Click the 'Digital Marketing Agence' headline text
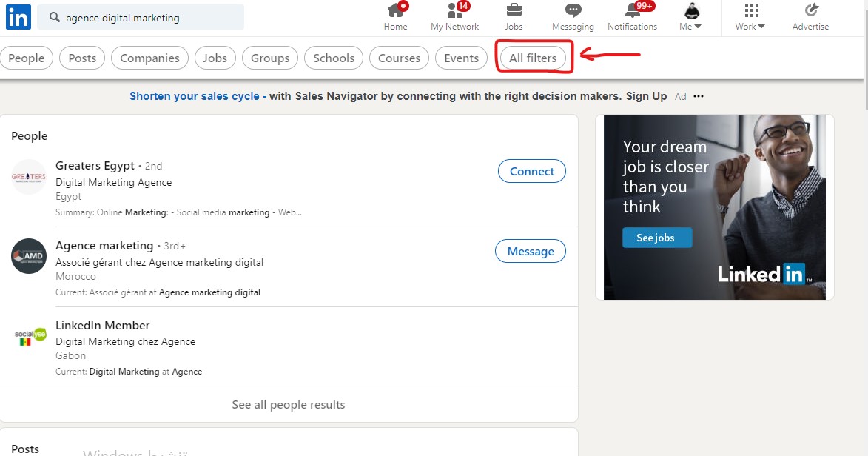868x456 pixels. click(113, 182)
